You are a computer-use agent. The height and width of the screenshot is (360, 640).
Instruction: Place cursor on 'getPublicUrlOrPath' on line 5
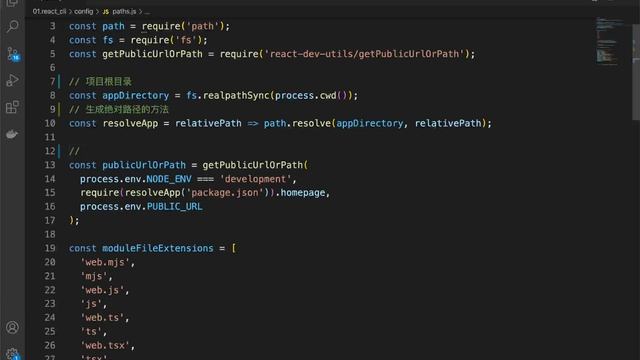[152, 54]
